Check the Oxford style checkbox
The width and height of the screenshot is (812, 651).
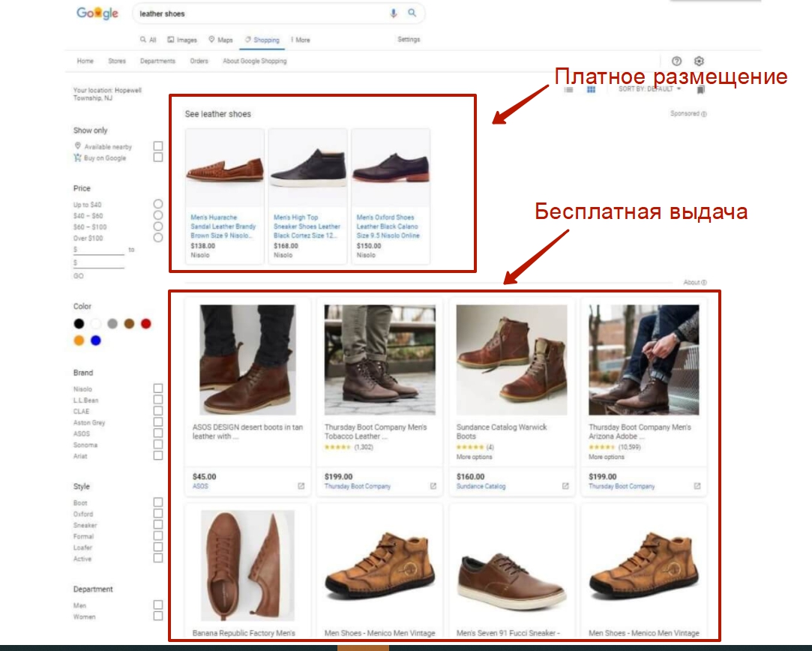(x=158, y=514)
